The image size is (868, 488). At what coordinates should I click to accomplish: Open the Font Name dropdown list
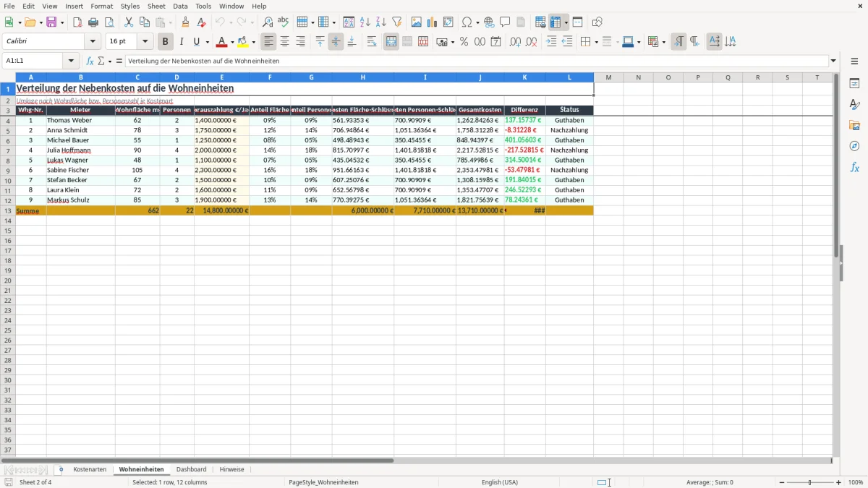(93, 42)
